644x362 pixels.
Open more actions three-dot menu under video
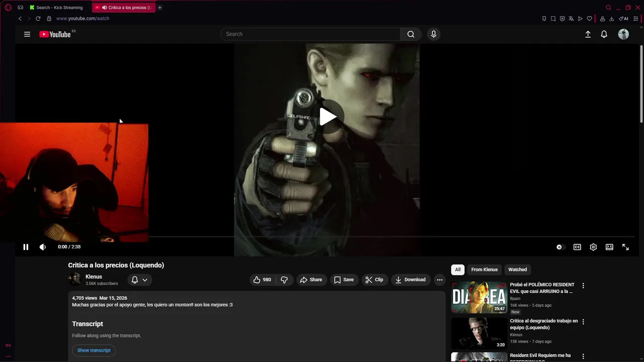click(x=440, y=280)
